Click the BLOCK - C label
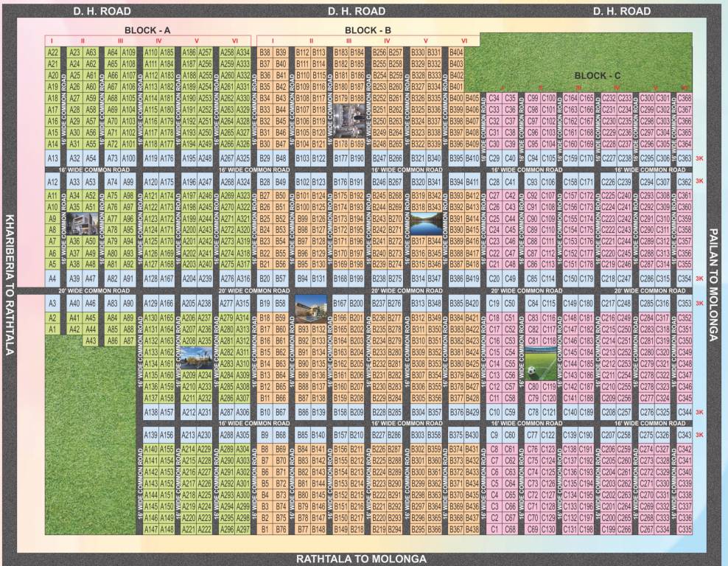 click(x=598, y=76)
